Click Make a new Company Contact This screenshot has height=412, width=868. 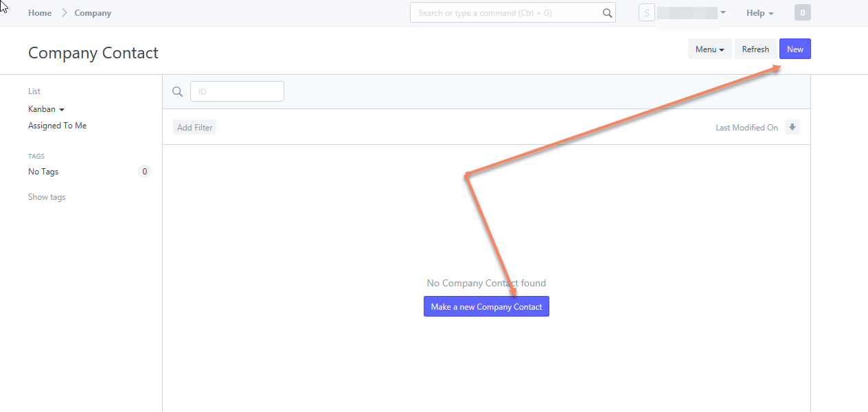coord(486,307)
